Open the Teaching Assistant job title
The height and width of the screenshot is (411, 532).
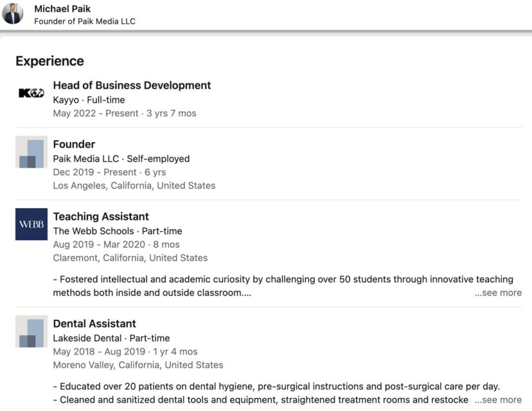tap(101, 216)
